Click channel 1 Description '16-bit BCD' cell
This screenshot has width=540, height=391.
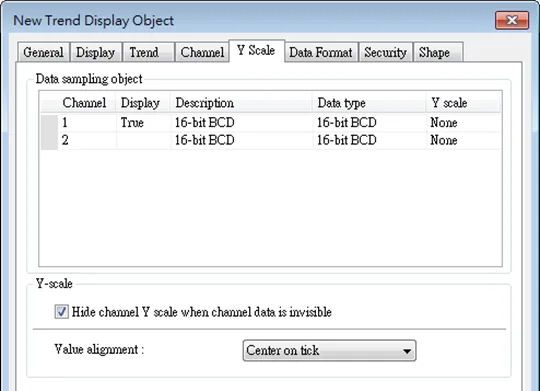(241, 123)
